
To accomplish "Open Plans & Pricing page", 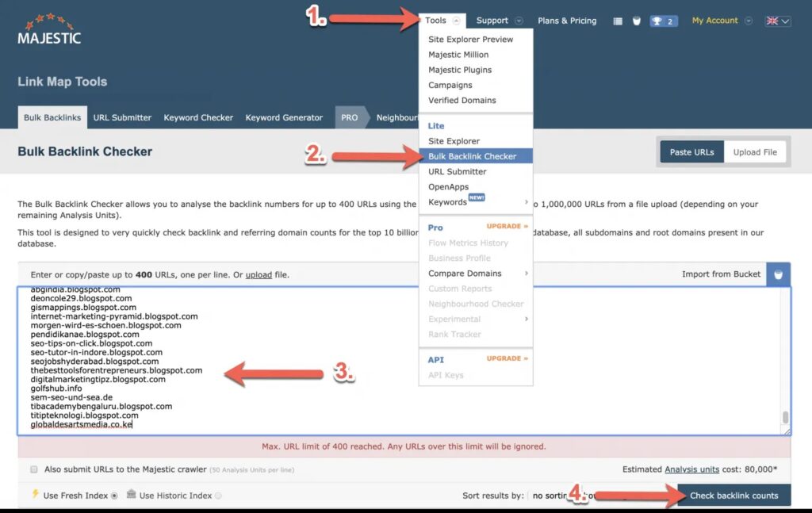I will click(566, 21).
